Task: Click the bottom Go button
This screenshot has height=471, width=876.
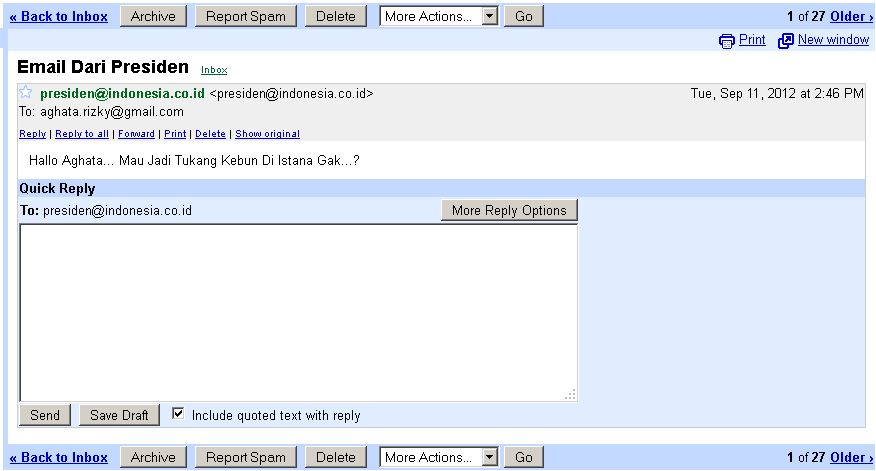Action: tap(523, 457)
